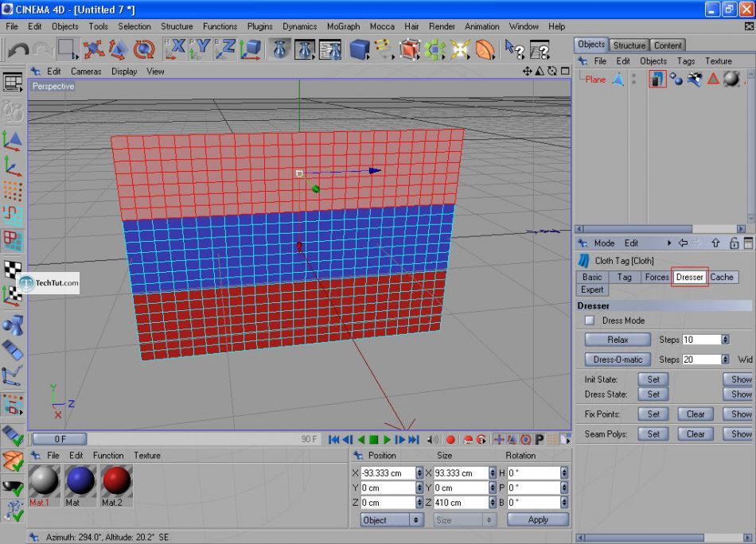Click the Bend deformer icon
This screenshot has height=544, width=756.
(485, 49)
